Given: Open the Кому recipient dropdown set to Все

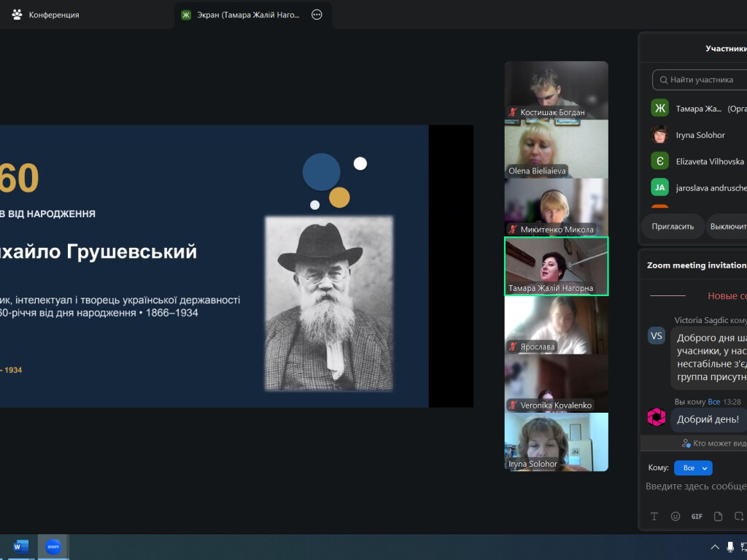Looking at the screenshot, I should pyautogui.click(x=693, y=468).
